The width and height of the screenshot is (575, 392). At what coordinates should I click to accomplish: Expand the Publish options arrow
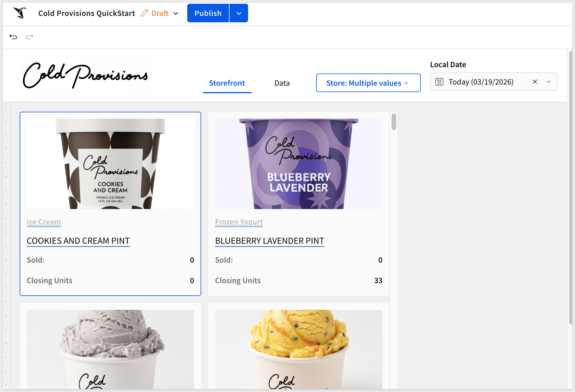[x=239, y=13]
